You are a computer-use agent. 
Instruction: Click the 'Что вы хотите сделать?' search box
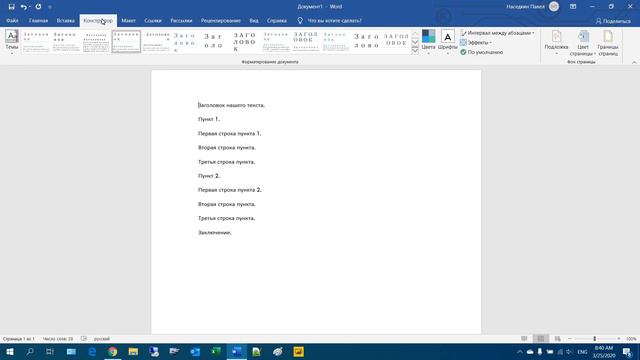(334, 20)
